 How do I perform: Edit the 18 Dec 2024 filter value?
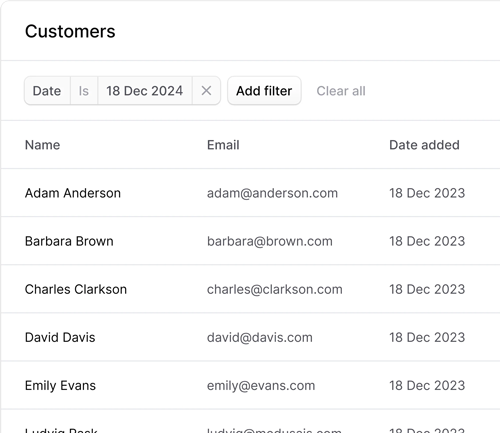click(x=145, y=91)
